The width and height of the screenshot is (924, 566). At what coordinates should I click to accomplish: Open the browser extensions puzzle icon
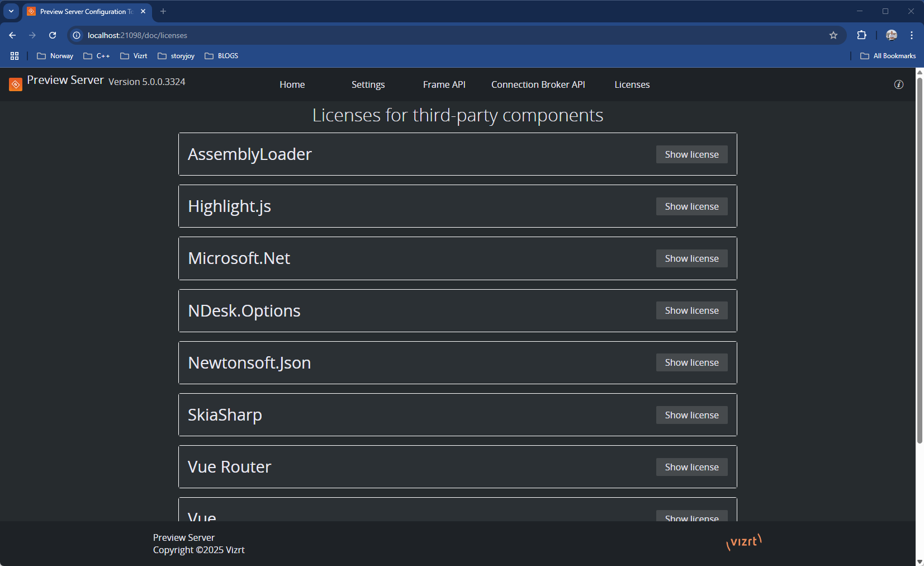pyautogui.click(x=862, y=35)
